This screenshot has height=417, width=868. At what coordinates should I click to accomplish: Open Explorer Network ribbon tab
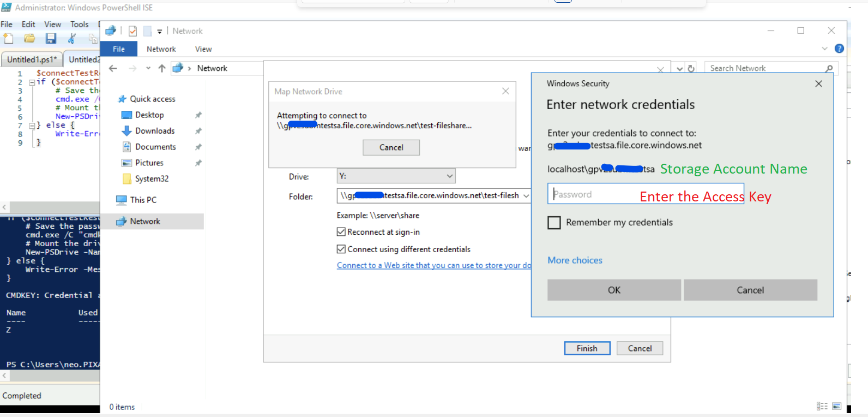161,49
